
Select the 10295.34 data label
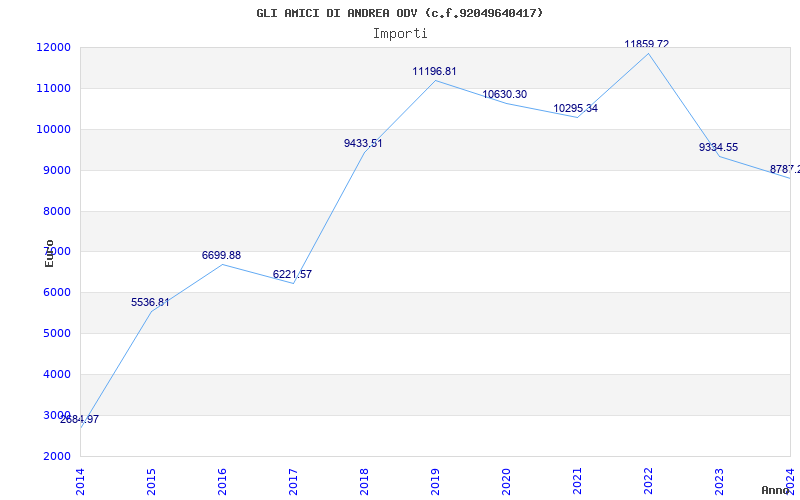[x=576, y=108]
